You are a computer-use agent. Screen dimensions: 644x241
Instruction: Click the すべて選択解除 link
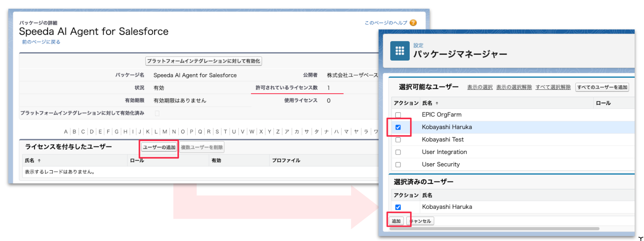tap(553, 87)
